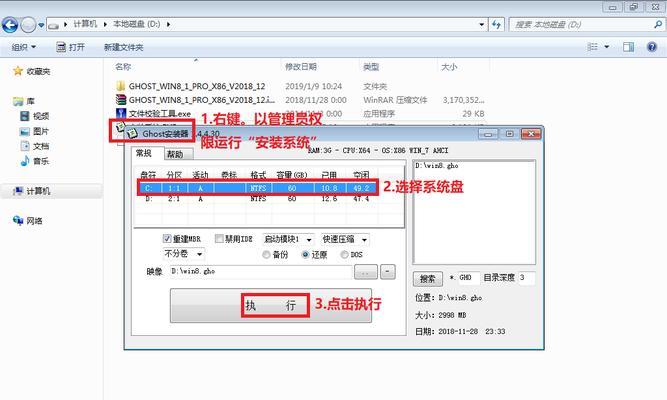Sort files by 类型 column
The image size is (667, 400).
click(371, 67)
